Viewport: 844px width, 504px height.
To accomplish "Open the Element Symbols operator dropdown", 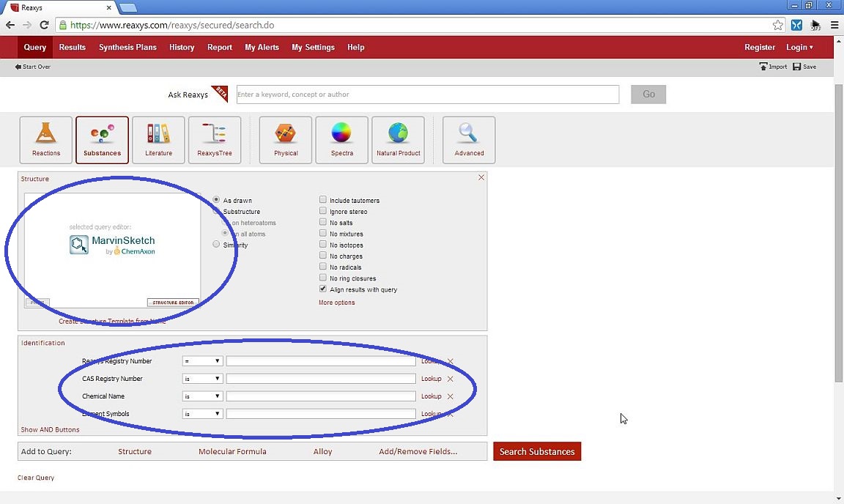I will 202,414.
